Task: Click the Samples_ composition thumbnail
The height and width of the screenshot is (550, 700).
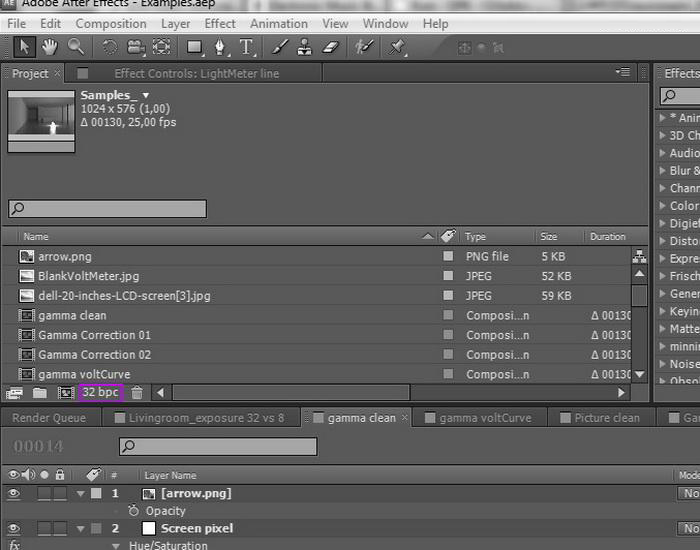Action: click(x=41, y=121)
